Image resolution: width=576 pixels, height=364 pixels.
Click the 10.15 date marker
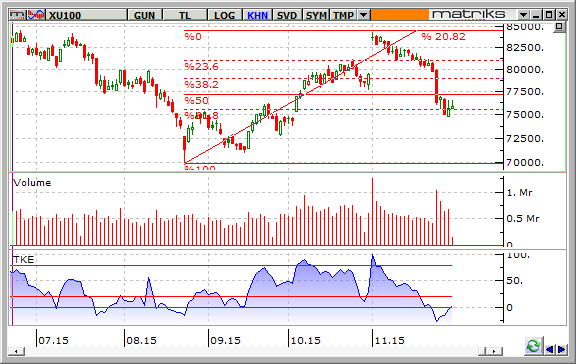point(305,340)
